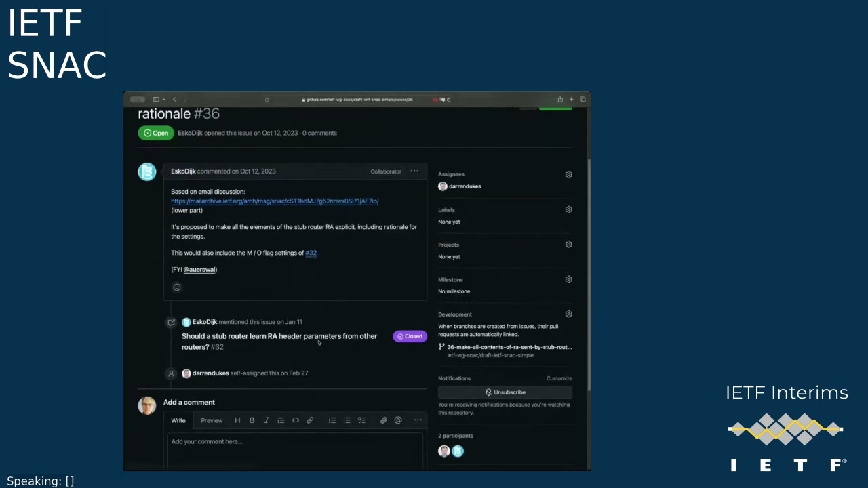868x488 pixels.
Task: Click the Collaborator label
Action: 386,171
